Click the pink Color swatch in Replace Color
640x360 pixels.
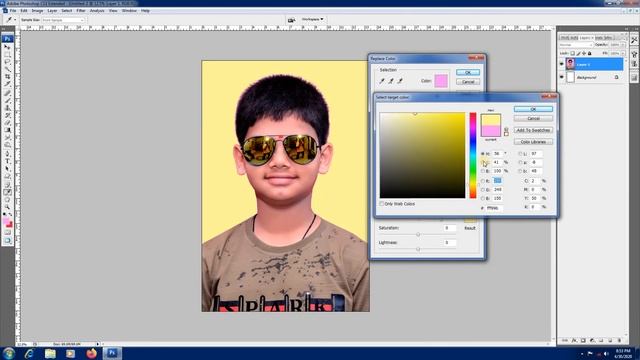tap(441, 81)
